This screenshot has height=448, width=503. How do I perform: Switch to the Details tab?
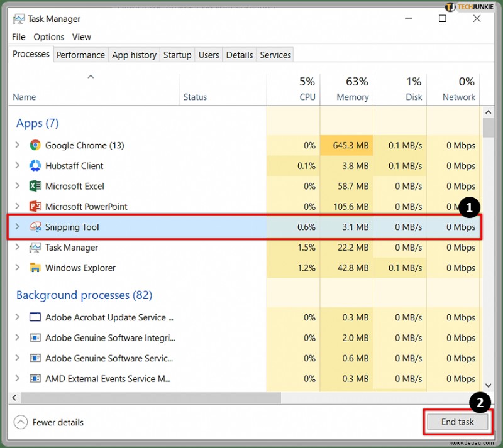(240, 55)
